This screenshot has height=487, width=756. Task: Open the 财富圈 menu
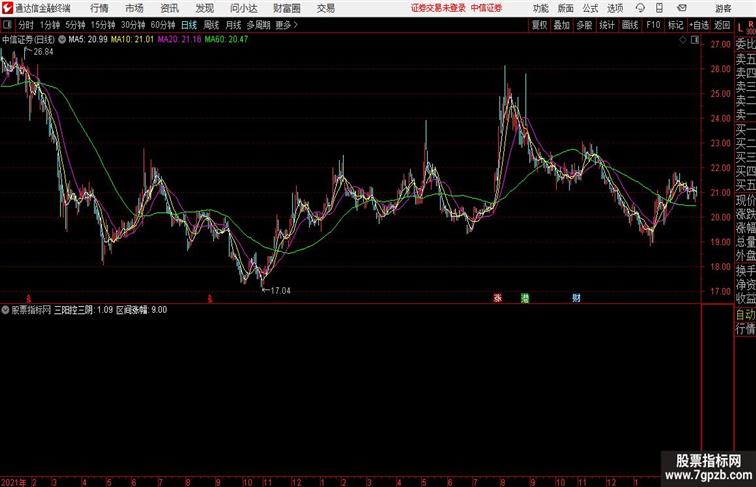[x=287, y=8]
